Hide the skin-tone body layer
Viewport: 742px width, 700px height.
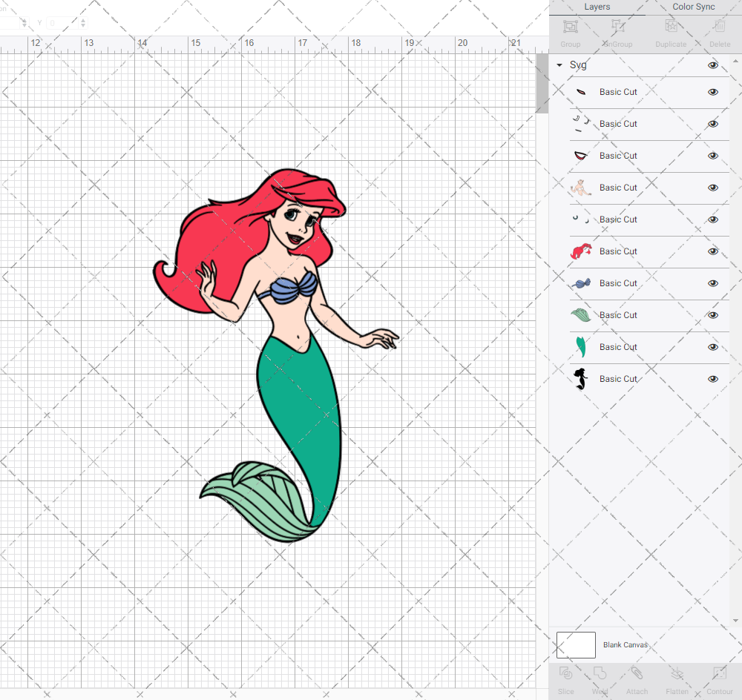[712, 188]
